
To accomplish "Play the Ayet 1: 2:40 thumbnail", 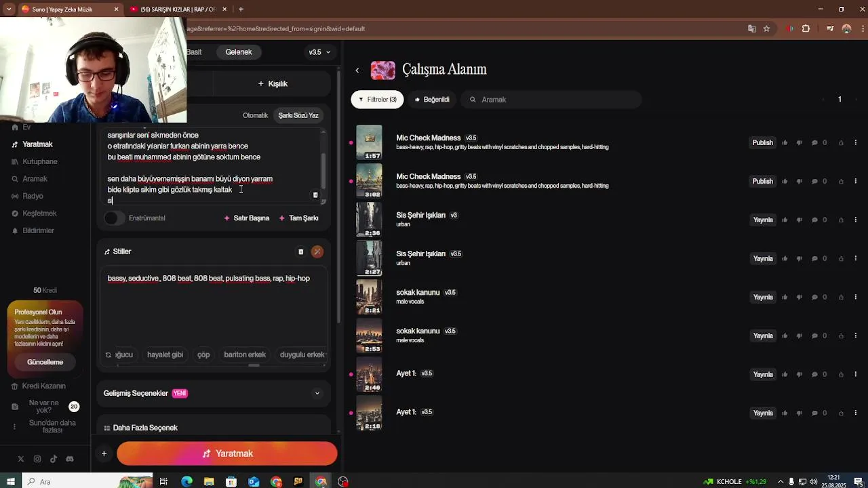I will pos(369,374).
